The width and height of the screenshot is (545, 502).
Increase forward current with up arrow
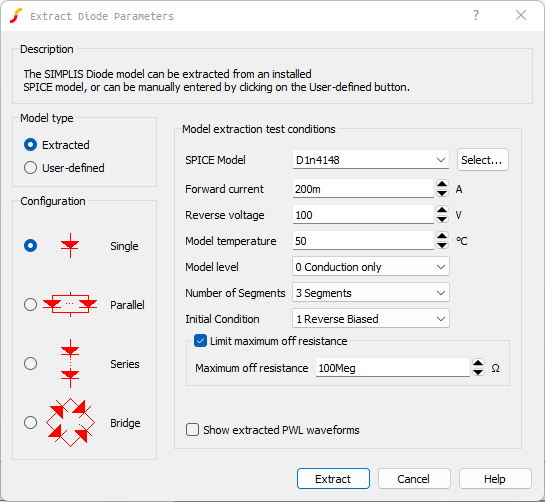442,184
